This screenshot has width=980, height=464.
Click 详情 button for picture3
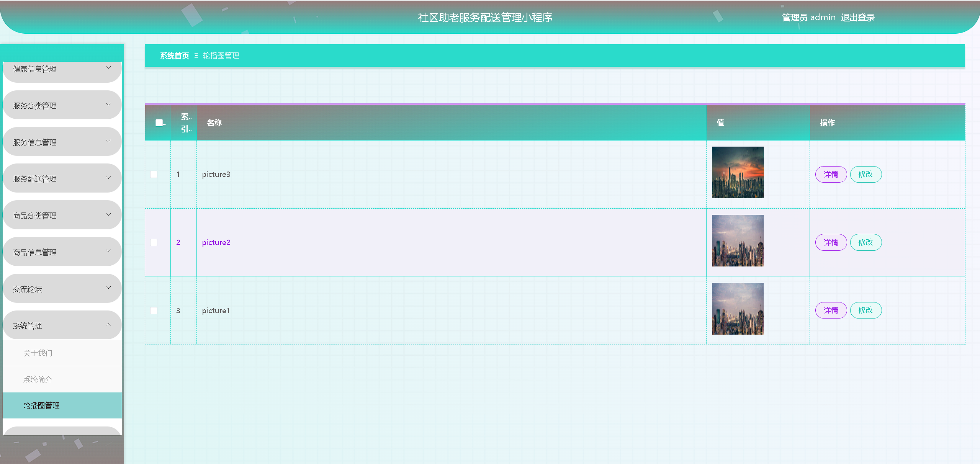click(831, 175)
